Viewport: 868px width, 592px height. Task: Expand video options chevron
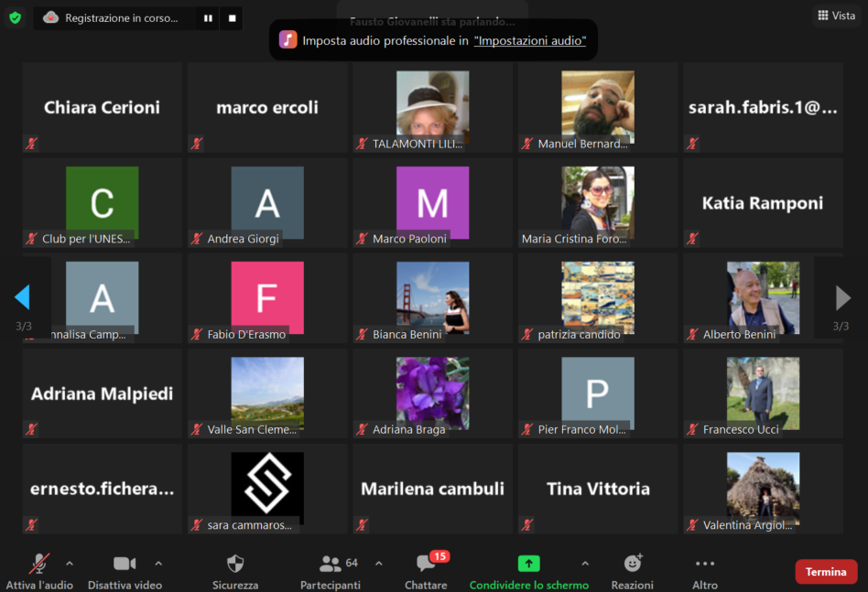point(158,564)
